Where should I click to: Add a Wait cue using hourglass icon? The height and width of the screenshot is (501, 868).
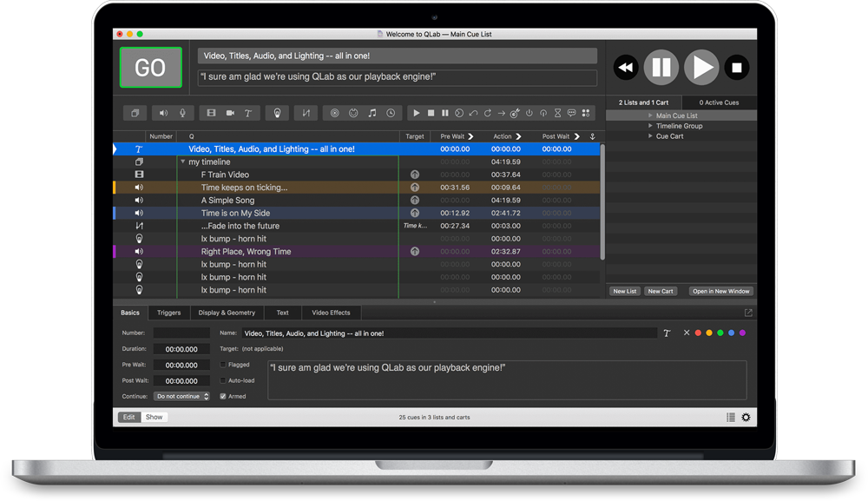click(x=557, y=113)
